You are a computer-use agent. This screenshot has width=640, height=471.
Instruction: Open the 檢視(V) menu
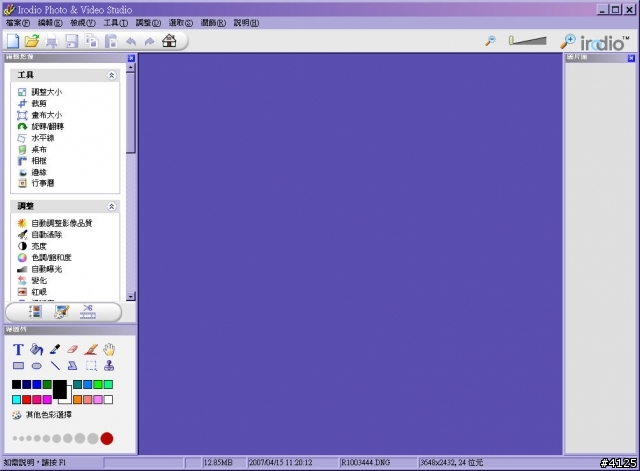[83, 23]
